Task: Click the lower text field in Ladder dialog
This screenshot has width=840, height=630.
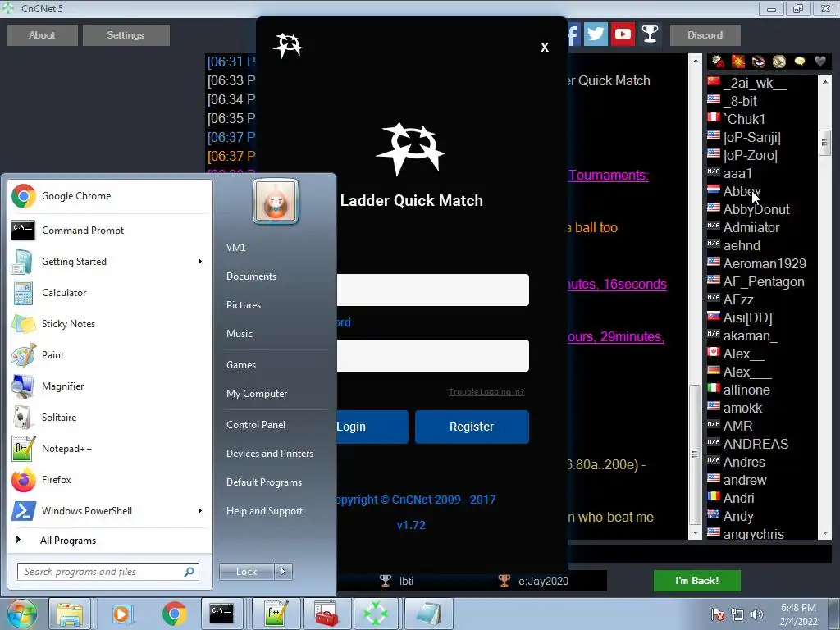Action: tap(433, 355)
